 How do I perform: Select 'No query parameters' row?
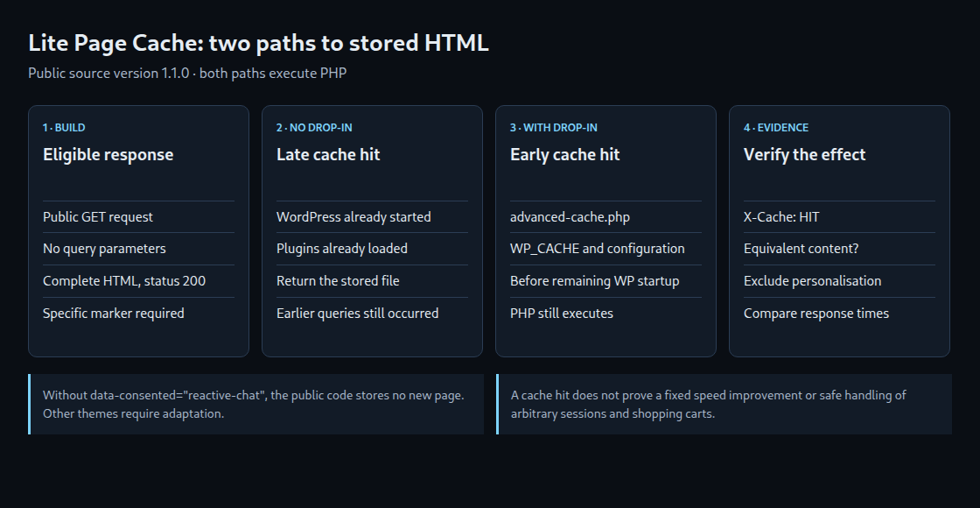click(139, 249)
